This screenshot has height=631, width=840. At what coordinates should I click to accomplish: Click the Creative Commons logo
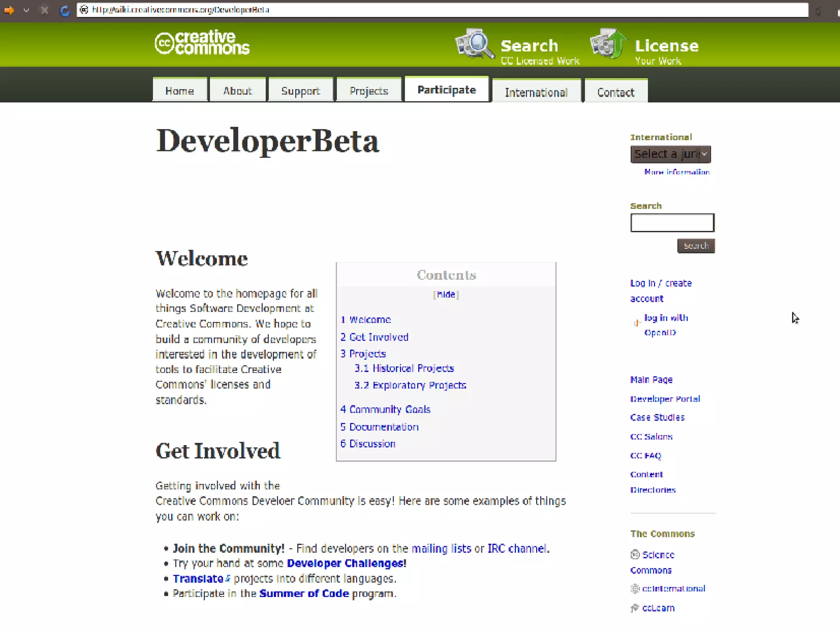(x=202, y=43)
